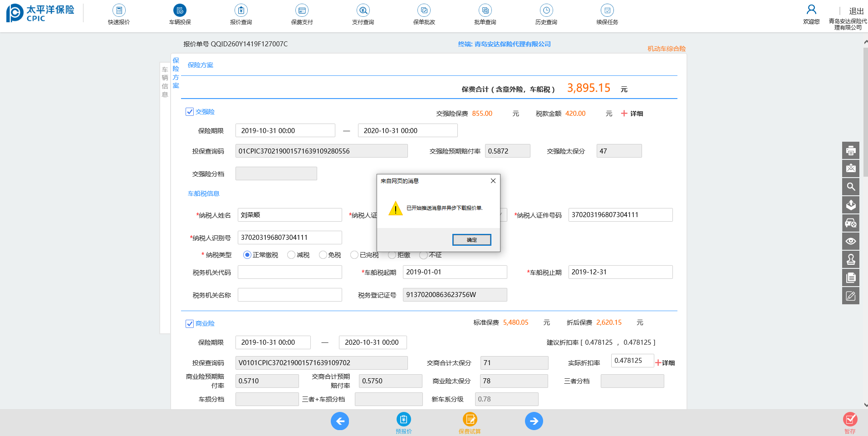Click the 保费试算 premium calculation icon
This screenshot has height=436, width=868.
click(470, 420)
